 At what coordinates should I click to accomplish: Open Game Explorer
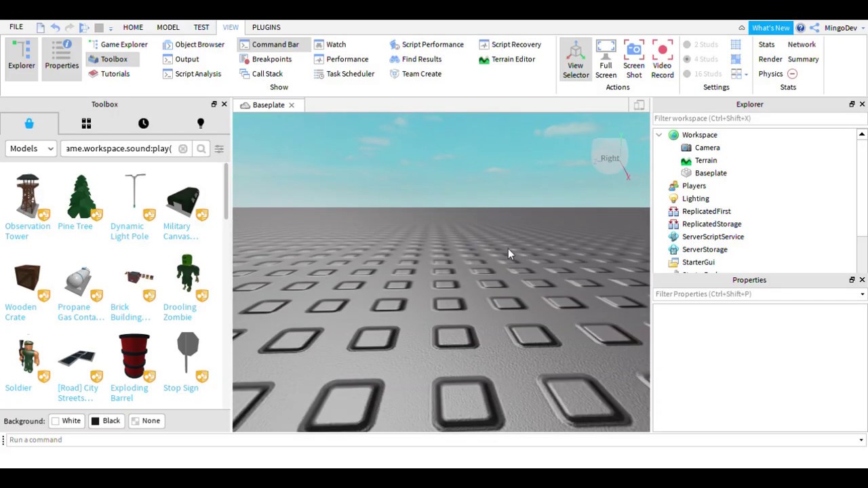[117, 45]
